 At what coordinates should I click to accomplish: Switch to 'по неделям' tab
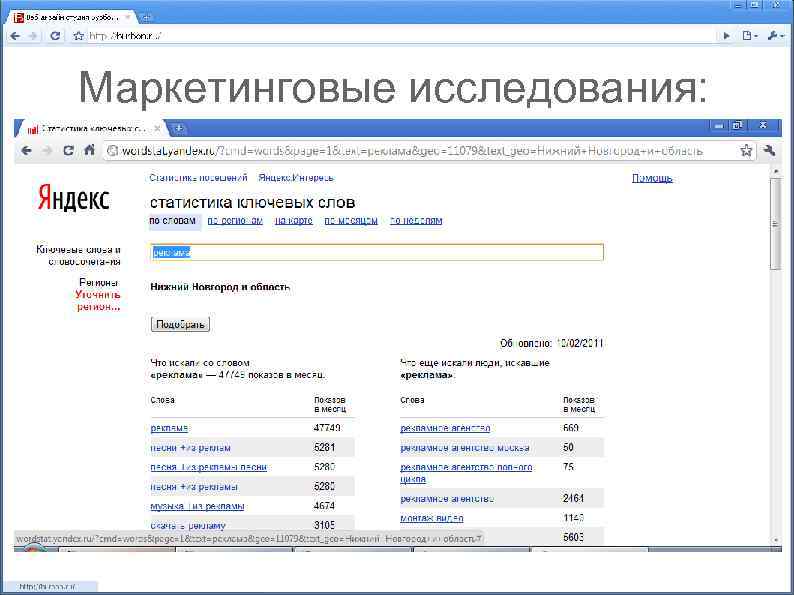tap(416, 221)
